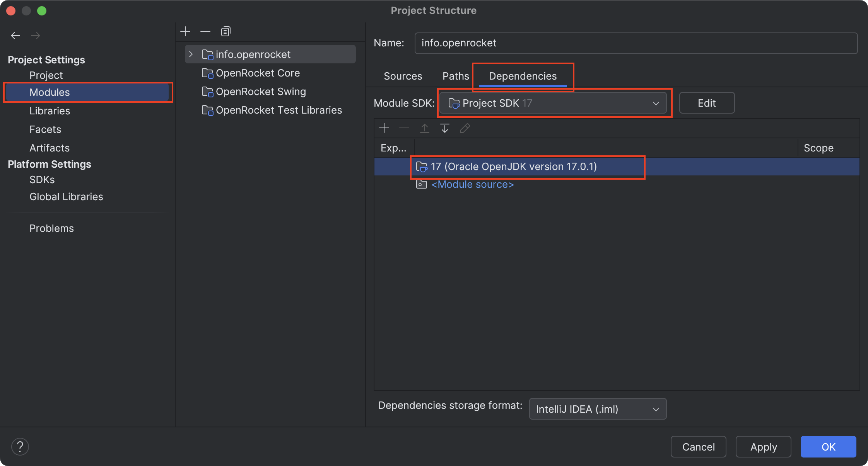Click the module Name input field
This screenshot has width=868, height=466.
point(636,43)
